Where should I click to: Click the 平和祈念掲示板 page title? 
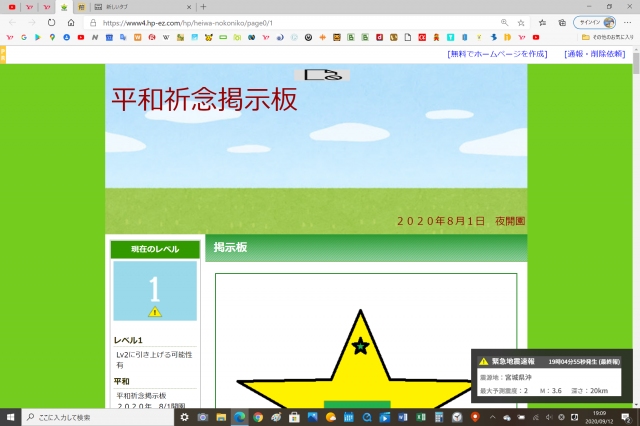coord(203,100)
